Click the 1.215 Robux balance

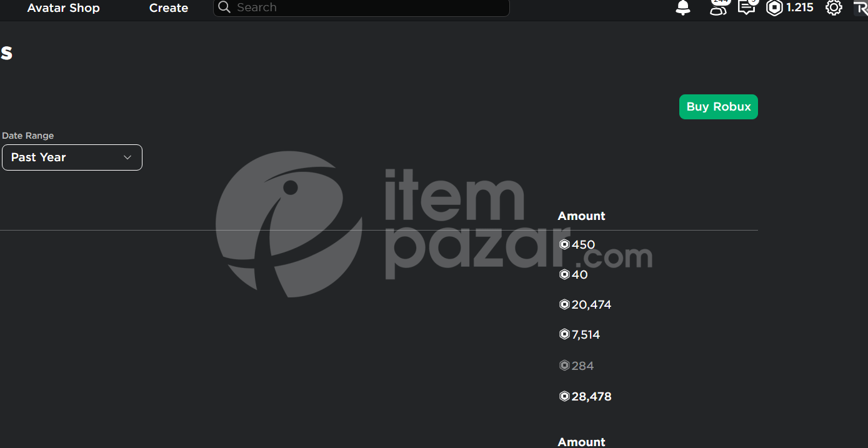(800, 7)
